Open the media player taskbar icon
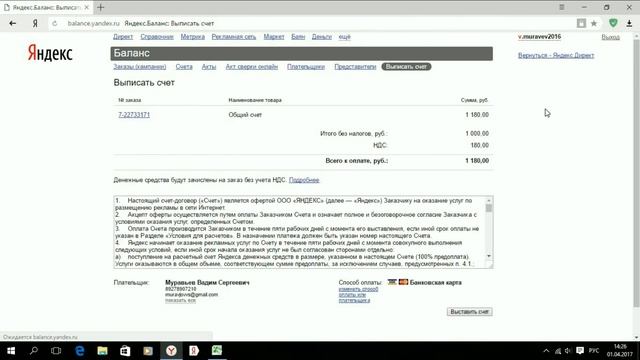 148,351
